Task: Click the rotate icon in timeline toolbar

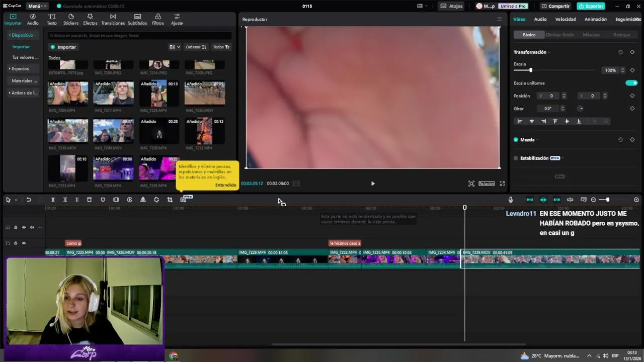Action: (x=156, y=200)
